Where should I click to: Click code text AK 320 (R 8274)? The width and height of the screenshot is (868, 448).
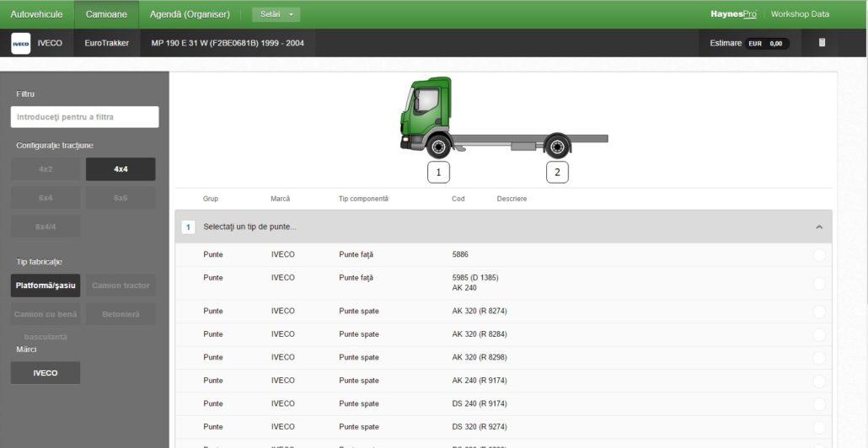480,312
